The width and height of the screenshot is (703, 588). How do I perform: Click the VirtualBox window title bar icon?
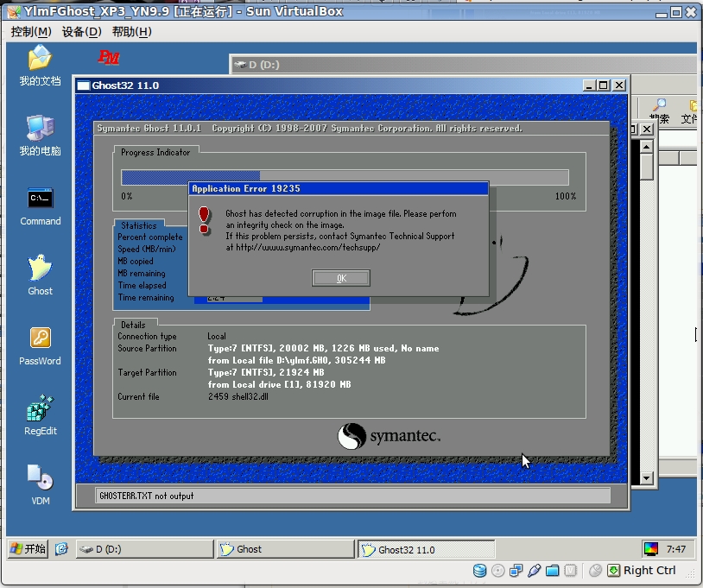[x=14, y=11]
